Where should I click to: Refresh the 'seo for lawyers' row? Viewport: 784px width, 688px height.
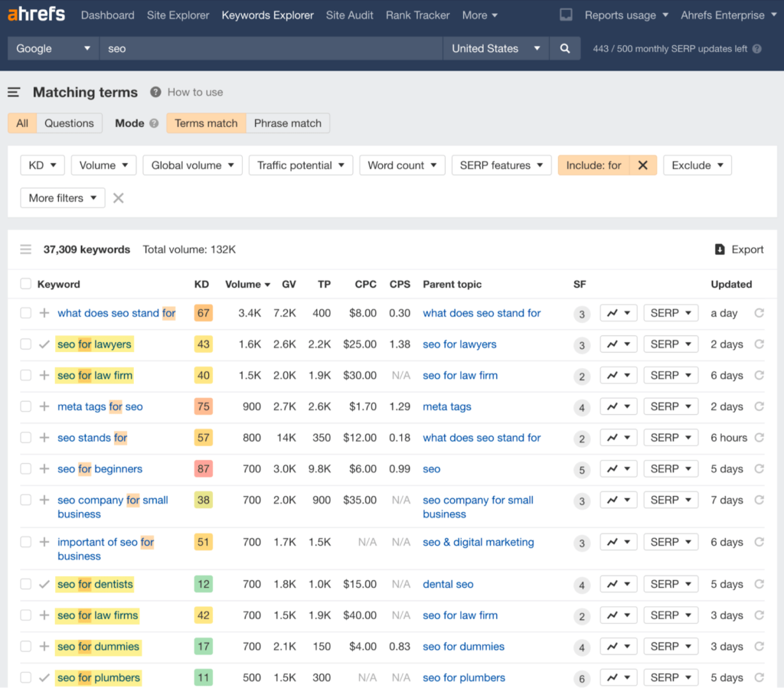759,344
